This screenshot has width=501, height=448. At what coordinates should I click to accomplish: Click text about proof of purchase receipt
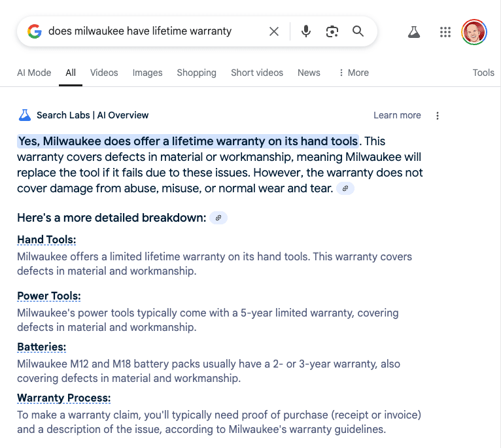(219, 422)
